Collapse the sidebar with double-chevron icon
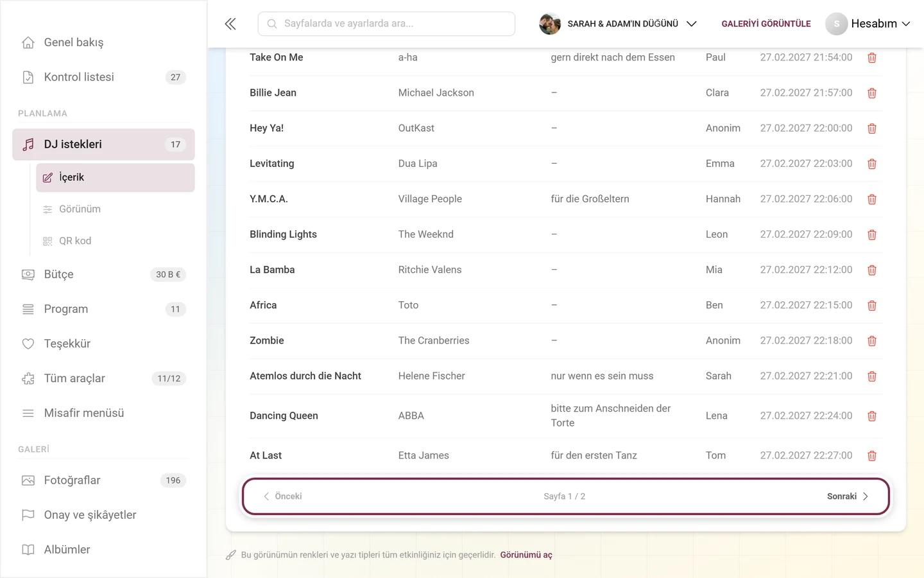924x578 pixels. (x=230, y=24)
